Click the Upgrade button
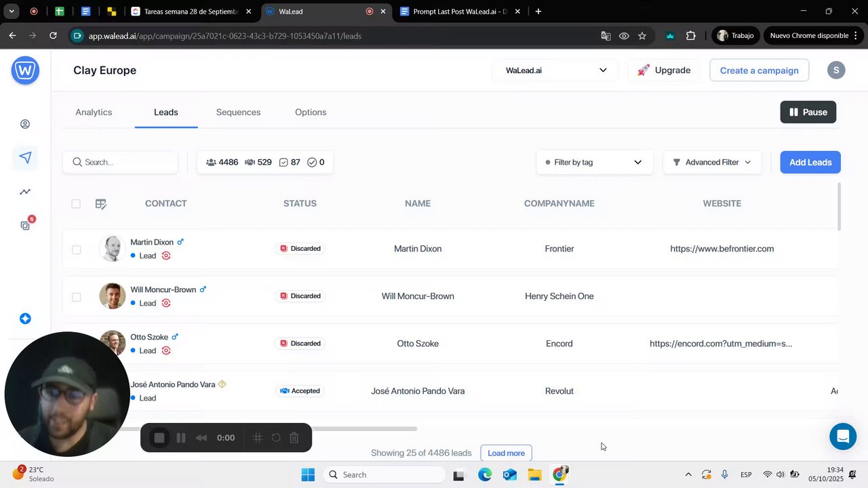868x488 pixels. (x=663, y=70)
